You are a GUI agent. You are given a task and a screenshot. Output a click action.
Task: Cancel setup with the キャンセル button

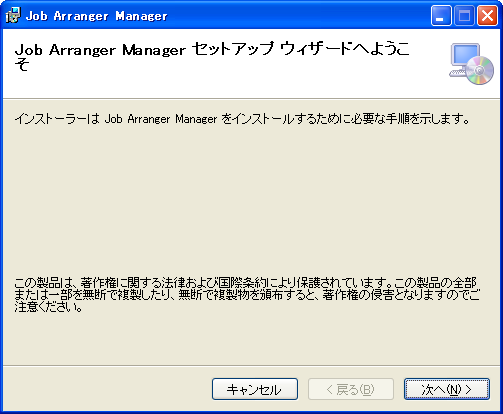[x=255, y=389]
